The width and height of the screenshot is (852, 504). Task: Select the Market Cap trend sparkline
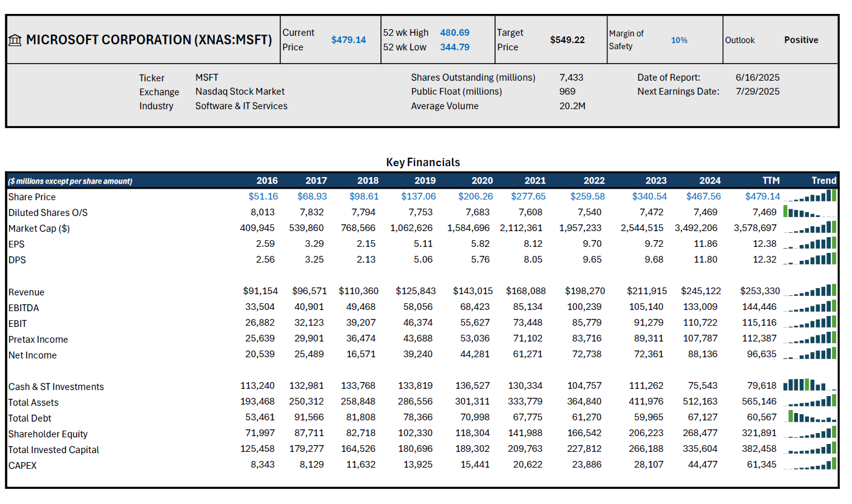[810, 227]
